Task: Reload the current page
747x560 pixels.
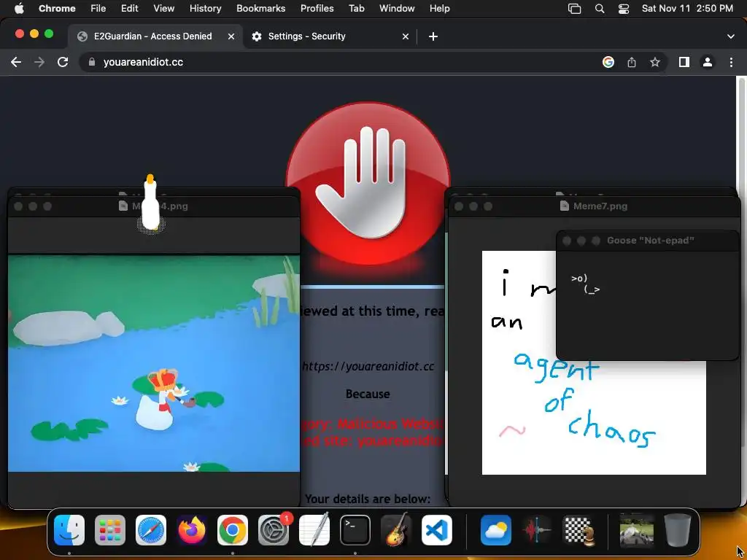Action: click(63, 62)
